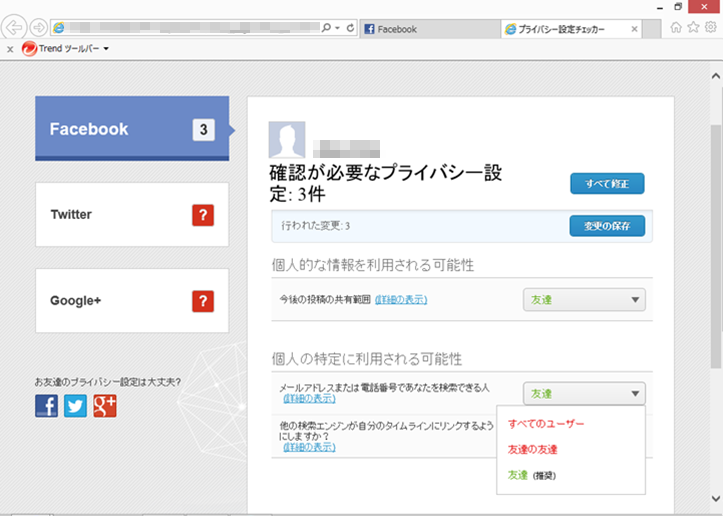The width and height of the screenshot is (723, 516).
Task: Open browser settings gear icon
Action: click(709, 28)
